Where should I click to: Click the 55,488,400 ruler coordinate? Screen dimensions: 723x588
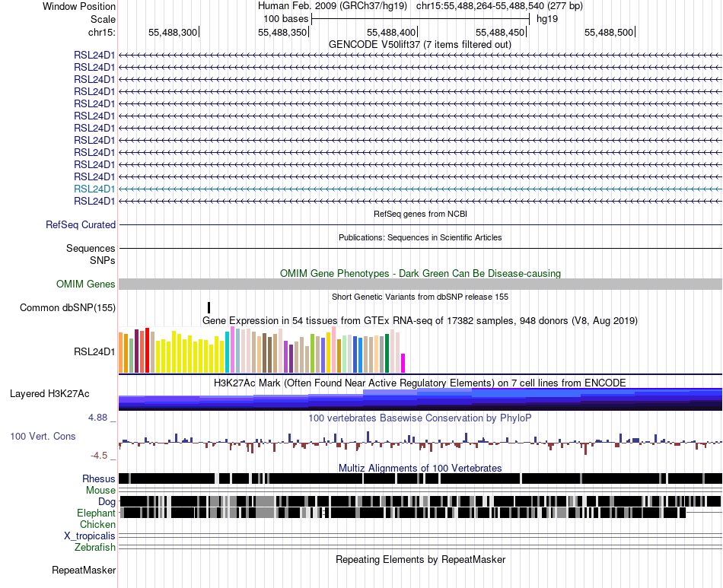[391, 32]
